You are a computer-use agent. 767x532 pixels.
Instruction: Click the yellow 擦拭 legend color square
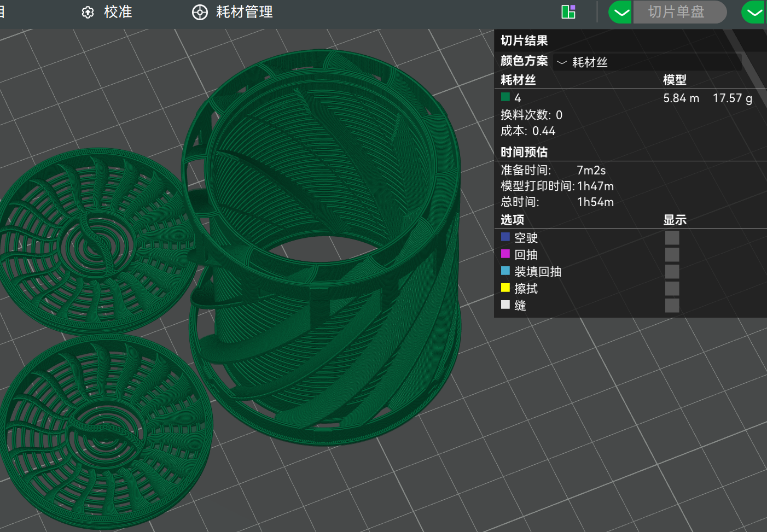[505, 288]
